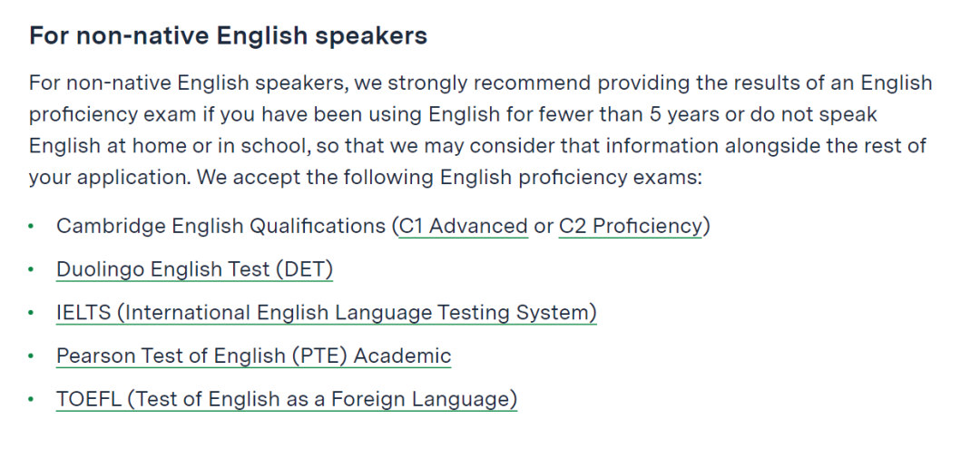Open the TOEFL Test of English link
This screenshot has height=458, width=980.
(x=287, y=399)
